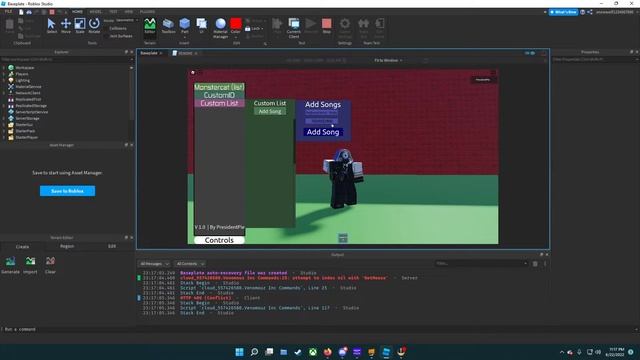Click the white Controls button
The height and width of the screenshot is (360, 640).
click(219, 240)
